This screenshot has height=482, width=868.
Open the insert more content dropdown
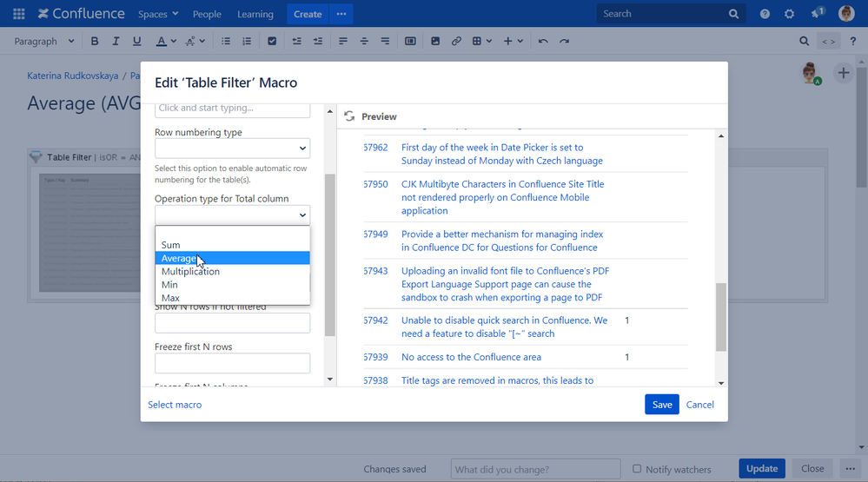[514, 41]
